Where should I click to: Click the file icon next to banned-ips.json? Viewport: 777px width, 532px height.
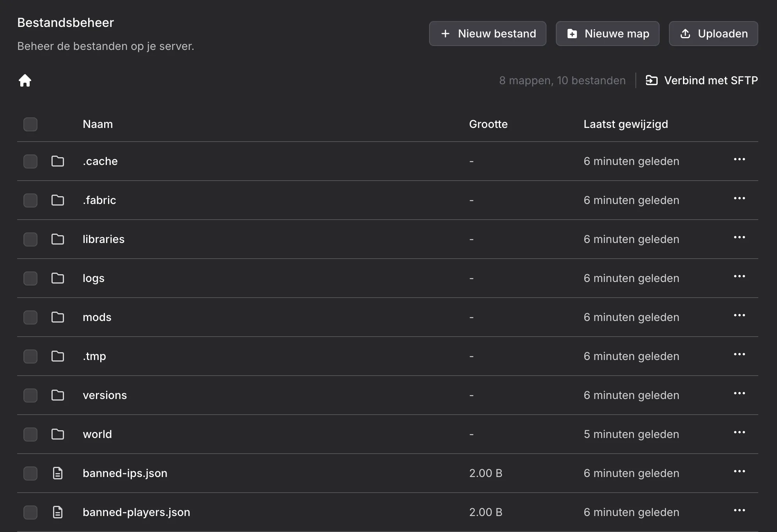(x=58, y=473)
